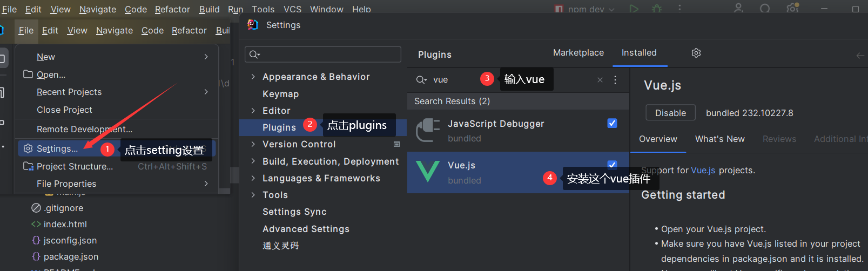The width and height of the screenshot is (868, 271).
Task: Switch to the Installed plugins tab
Action: [x=639, y=52]
